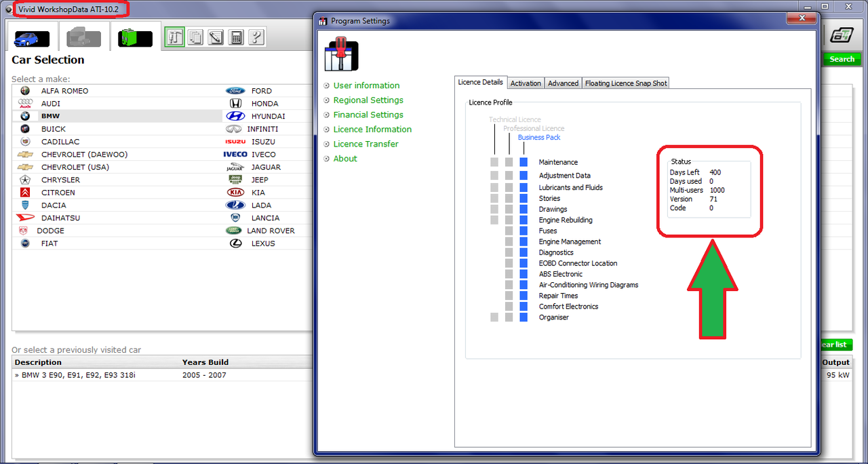
Task: Open User information settings
Action: click(366, 85)
